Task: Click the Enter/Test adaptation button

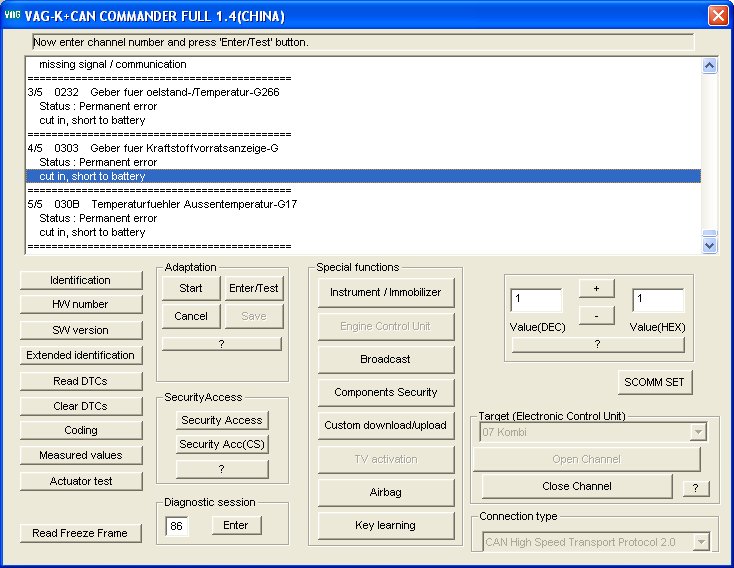Action: (254, 288)
